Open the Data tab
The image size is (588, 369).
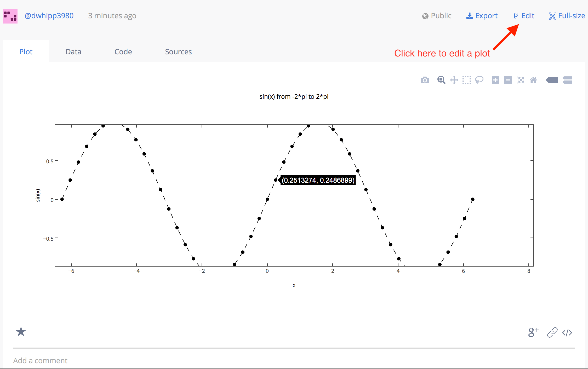click(73, 51)
